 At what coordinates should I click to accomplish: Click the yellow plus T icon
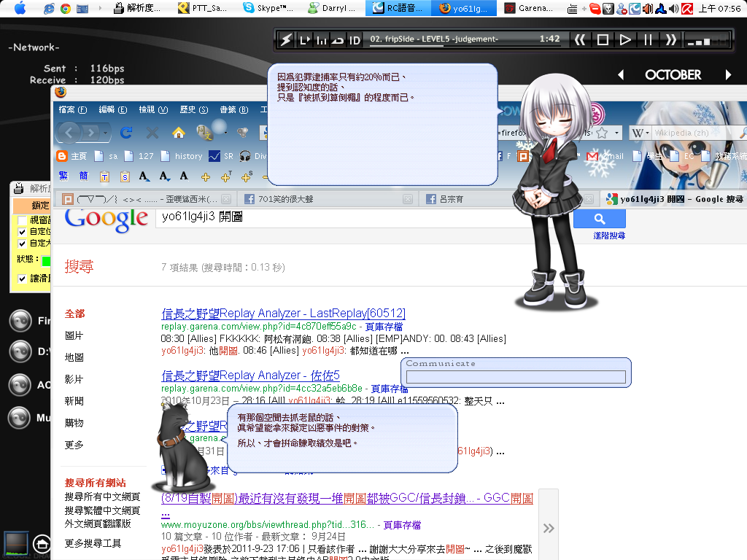[x=226, y=176]
